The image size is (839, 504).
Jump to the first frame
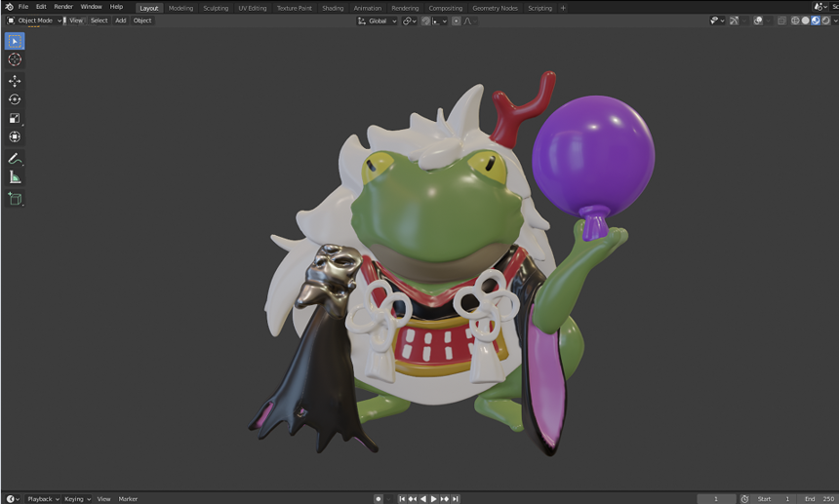point(402,499)
